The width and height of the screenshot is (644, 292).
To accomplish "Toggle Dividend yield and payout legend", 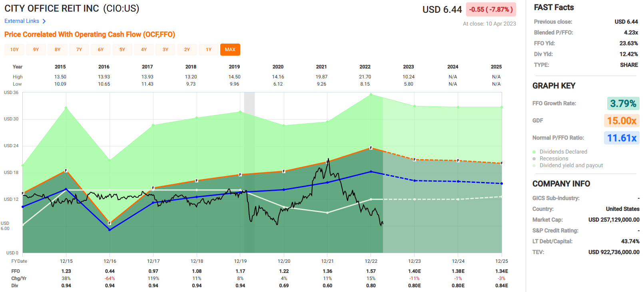I will coord(568,165).
